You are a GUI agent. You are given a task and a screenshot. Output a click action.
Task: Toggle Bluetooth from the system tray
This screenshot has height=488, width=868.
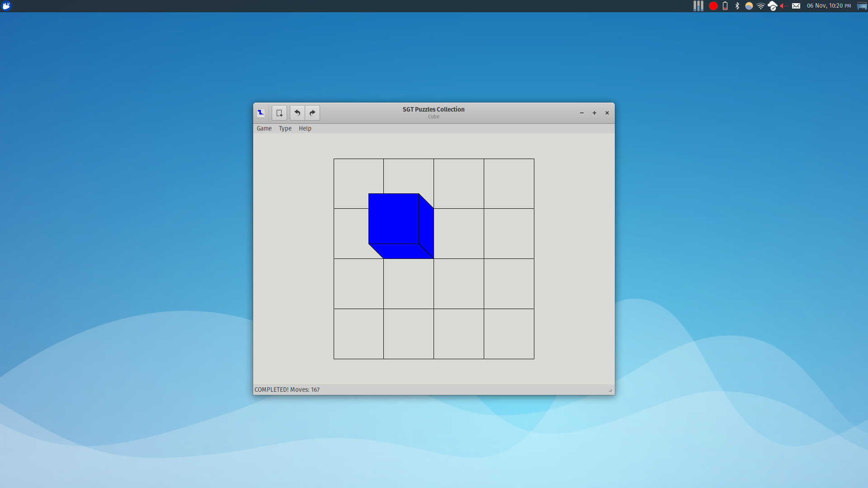click(737, 6)
